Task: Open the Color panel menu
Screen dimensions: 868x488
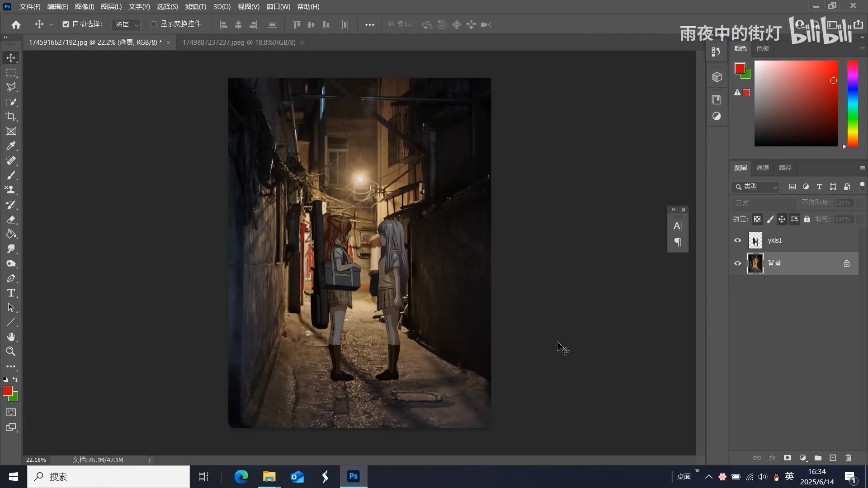Action: [862, 48]
